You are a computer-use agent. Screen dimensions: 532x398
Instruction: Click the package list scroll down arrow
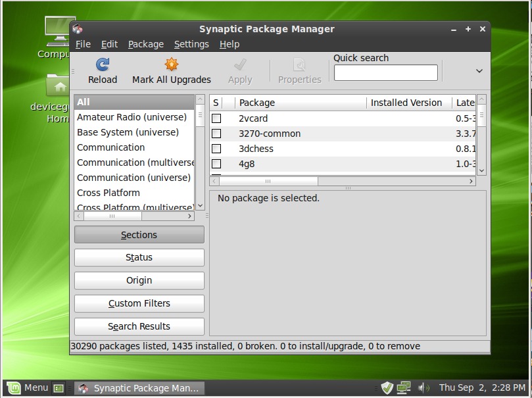pyautogui.click(x=481, y=170)
